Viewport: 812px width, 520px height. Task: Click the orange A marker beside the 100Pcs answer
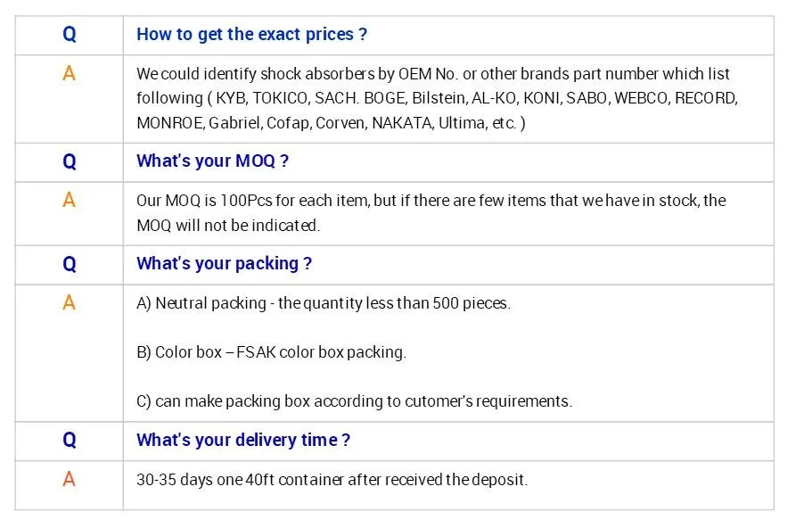point(70,201)
